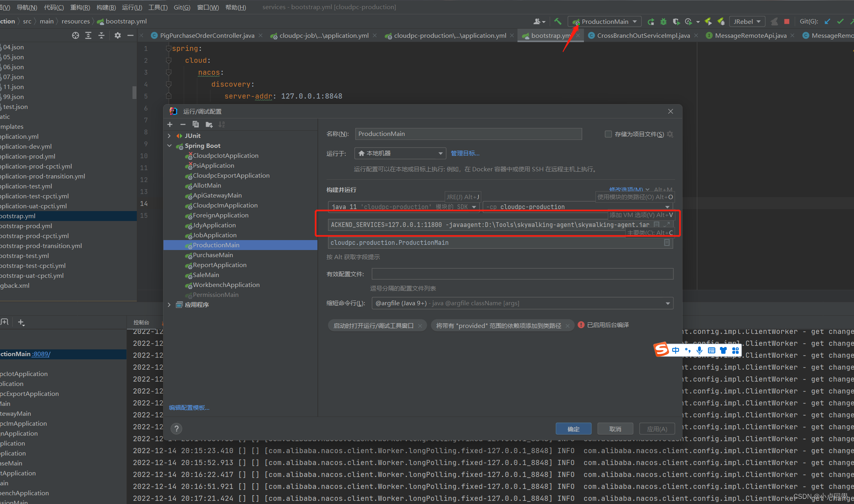This screenshot has height=504, width=854.
Task: Click the Debug with JRebel rocket icon
Action: [x=720, y=21]
